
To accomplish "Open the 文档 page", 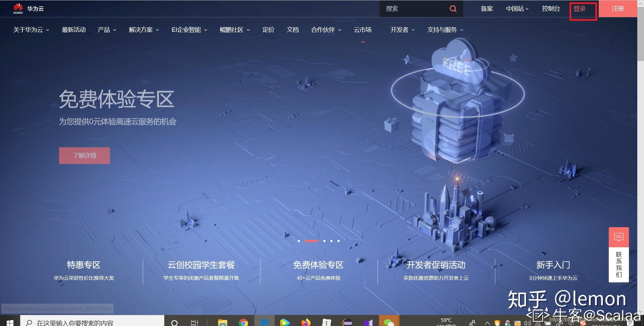I will 293,30.
